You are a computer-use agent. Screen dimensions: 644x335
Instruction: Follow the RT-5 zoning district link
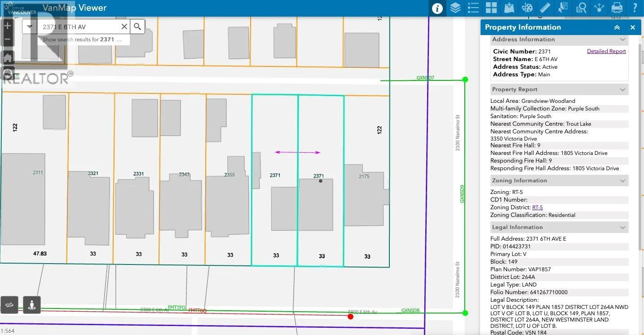pyautogui.click(x=537, y=207)
